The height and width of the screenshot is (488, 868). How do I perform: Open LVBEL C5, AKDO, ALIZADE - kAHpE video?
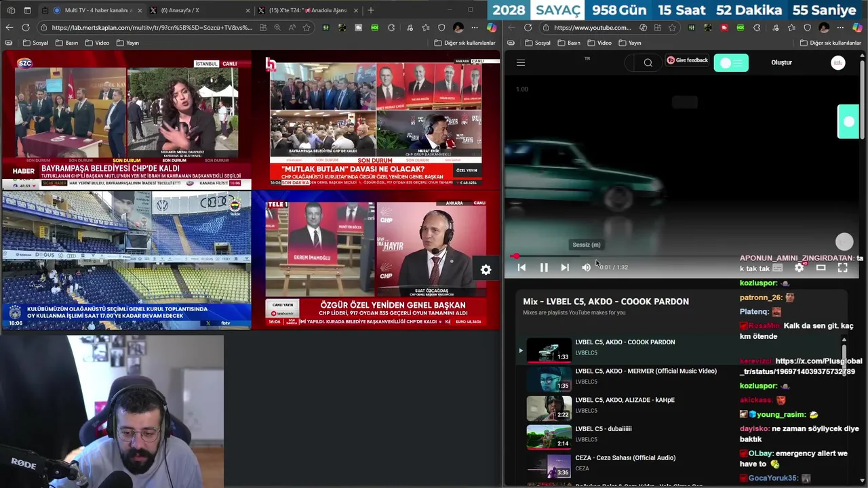click(x=625, y=400)
